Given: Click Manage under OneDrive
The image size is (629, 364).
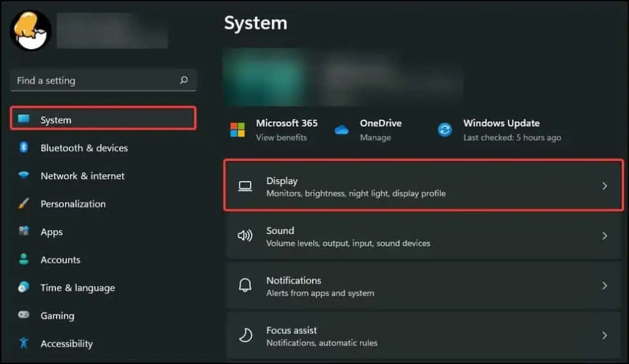Looking at the screenshot, I should coord(378,137).
